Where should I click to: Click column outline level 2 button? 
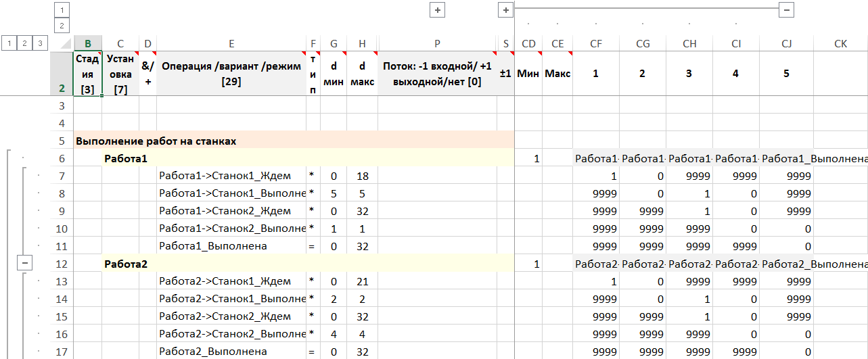[62, 26]
